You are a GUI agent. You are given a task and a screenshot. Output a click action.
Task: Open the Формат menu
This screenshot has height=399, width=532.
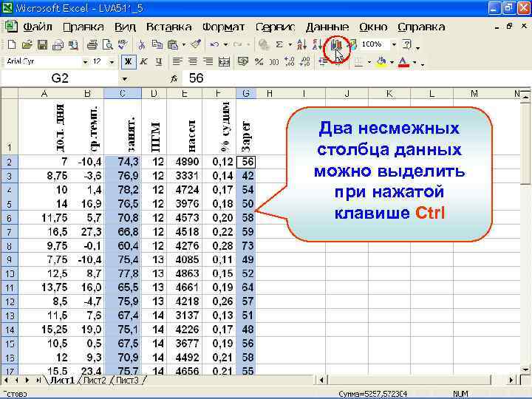[x=223, y=27]
